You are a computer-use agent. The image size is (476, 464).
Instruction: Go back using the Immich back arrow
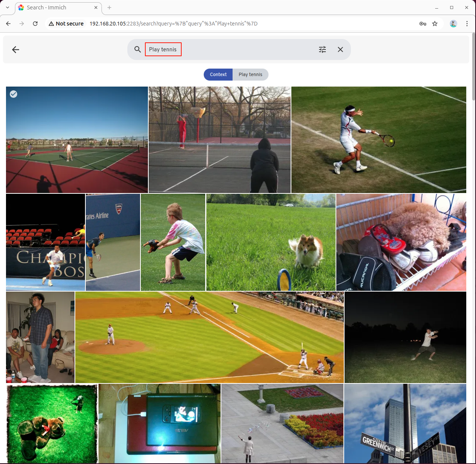[x=15, y=49]
